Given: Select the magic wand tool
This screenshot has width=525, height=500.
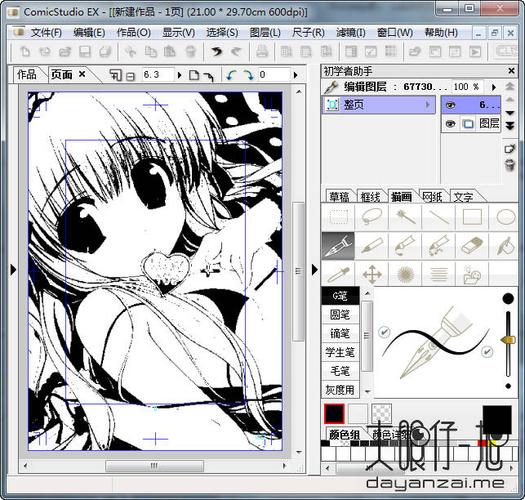Looking at the screenshot, I should coord(405,217).
